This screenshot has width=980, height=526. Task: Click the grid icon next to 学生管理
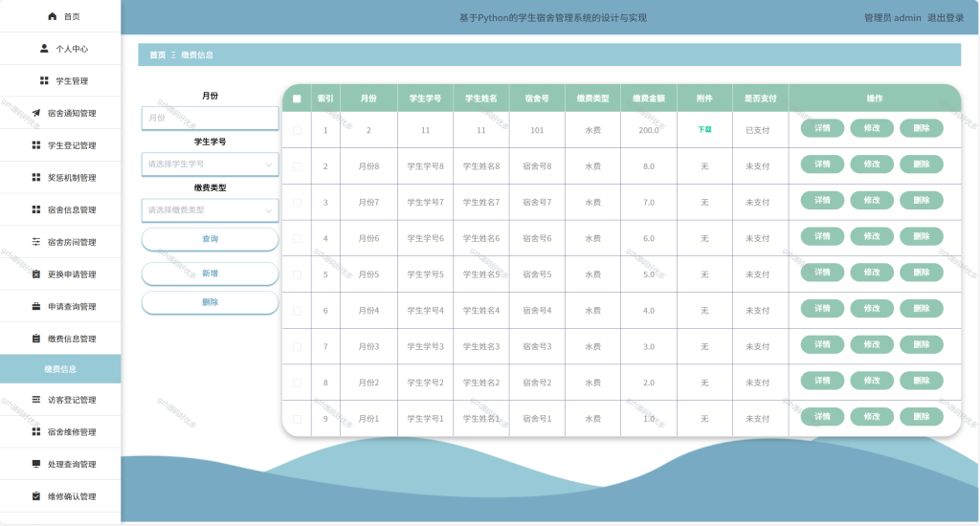click(44, 80)
